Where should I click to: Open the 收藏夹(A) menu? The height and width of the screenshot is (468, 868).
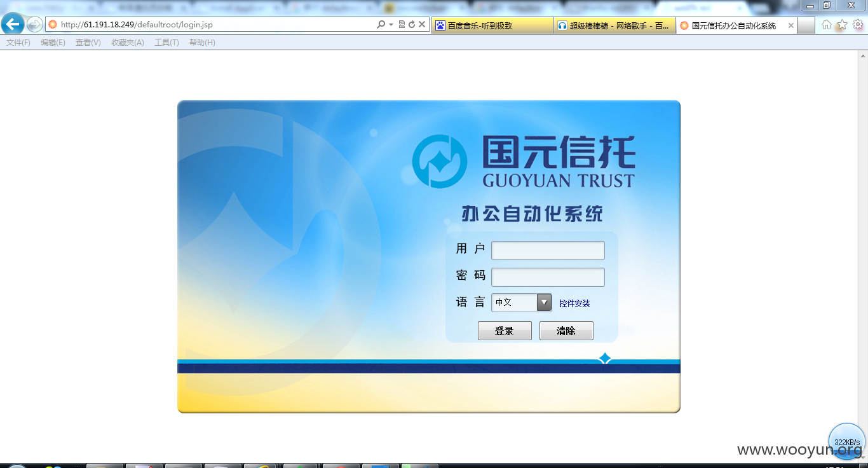[127, 43]
